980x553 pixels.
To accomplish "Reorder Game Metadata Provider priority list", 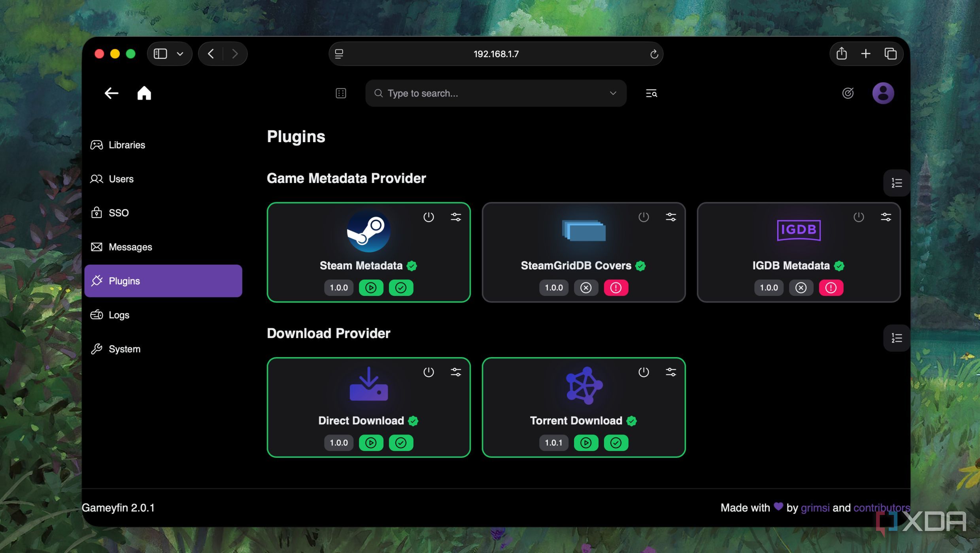I will coord(897,183).
